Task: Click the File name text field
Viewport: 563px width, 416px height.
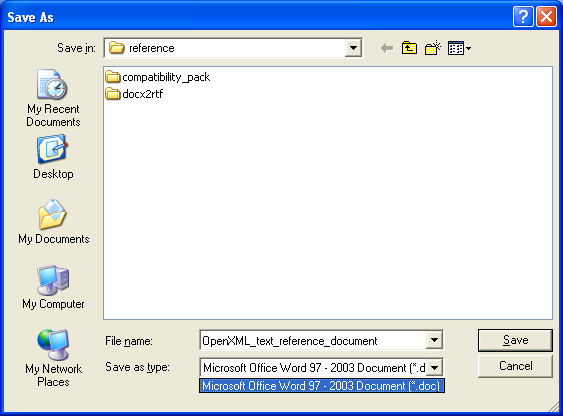Action: click(313, 340)
